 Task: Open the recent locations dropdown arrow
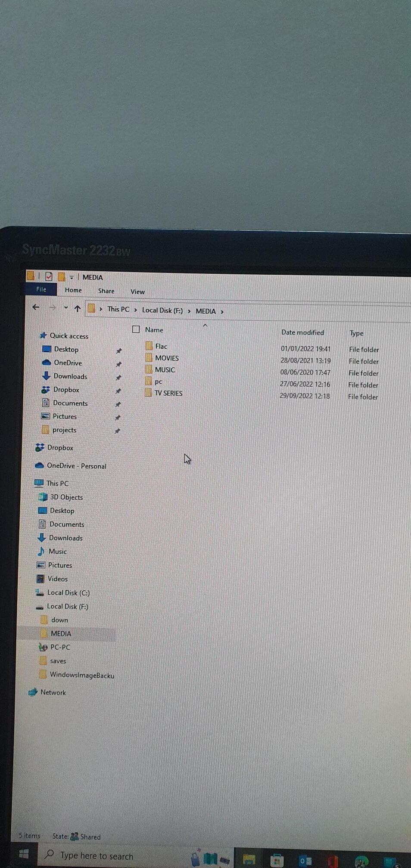click(65, 308)
